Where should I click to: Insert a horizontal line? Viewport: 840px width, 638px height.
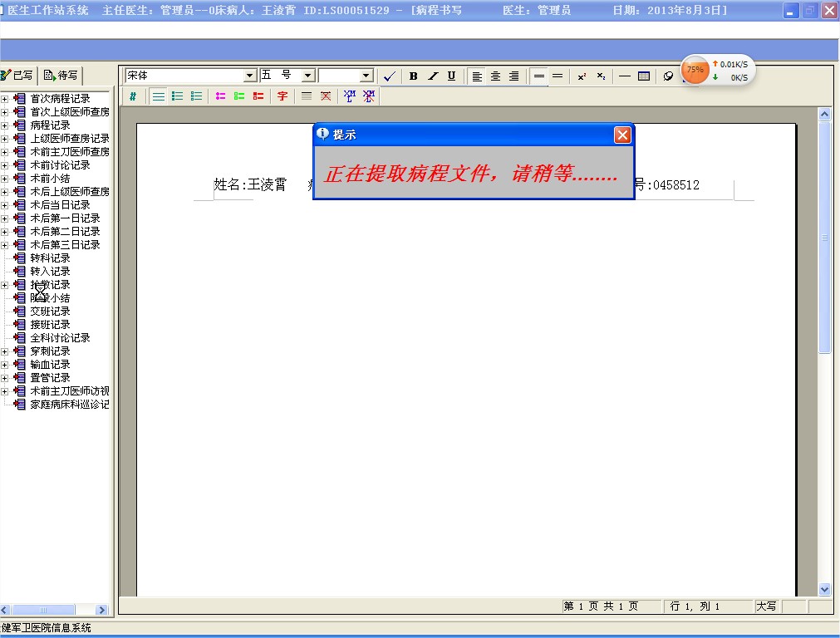(625, 76)
